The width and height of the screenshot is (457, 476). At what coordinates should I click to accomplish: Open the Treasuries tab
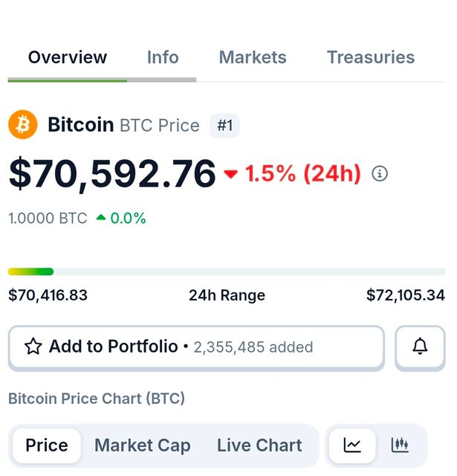[x=371, y=57]
